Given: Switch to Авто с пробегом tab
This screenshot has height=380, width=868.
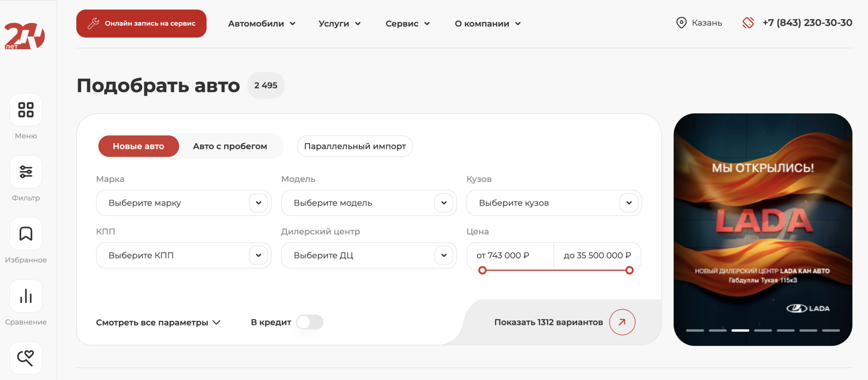Looking at the screenshot, I should pyautogui.click(x=230, y=146).
